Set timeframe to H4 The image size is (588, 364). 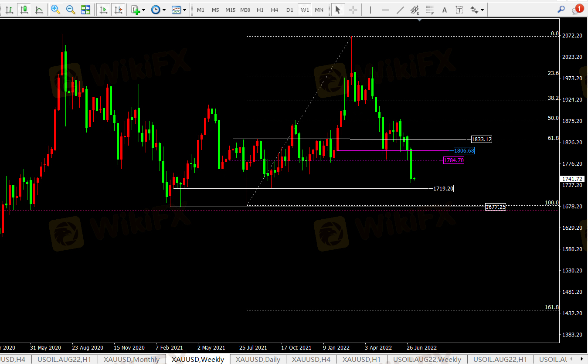click(x=275, y=10)
